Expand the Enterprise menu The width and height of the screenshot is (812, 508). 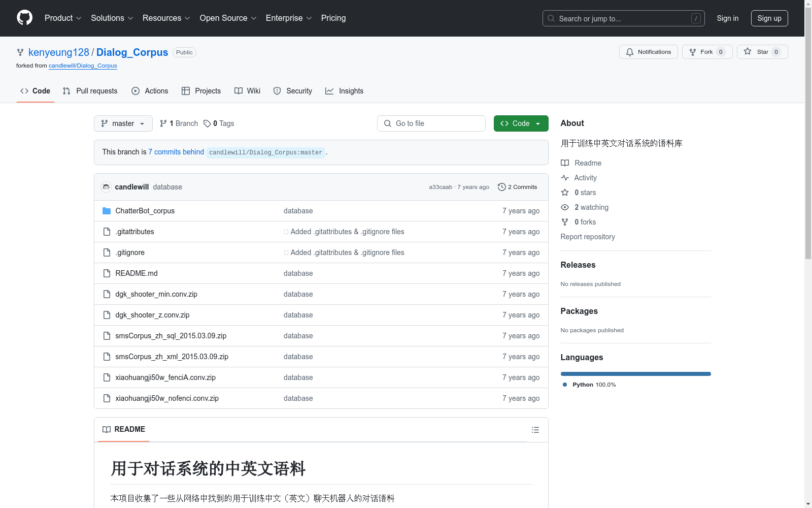pos(289,18)
